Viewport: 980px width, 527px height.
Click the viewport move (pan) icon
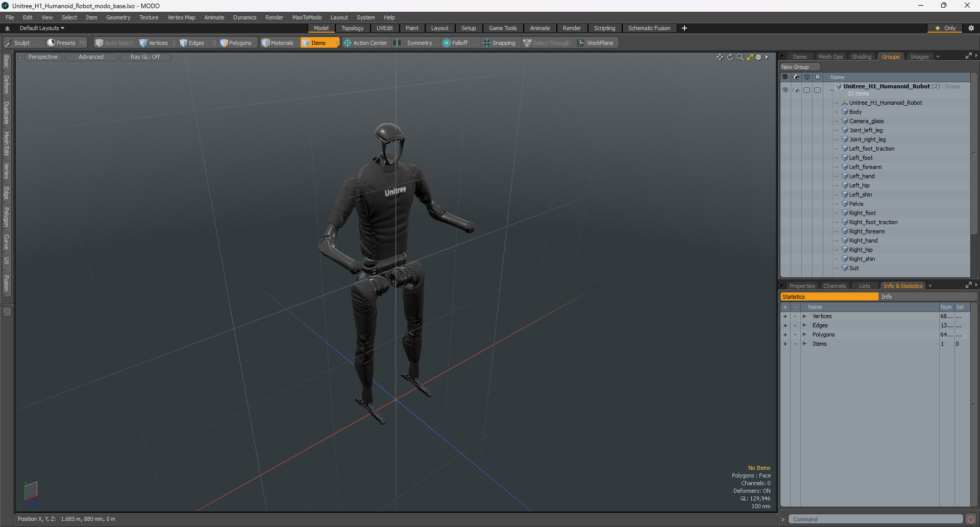(720, 57)
